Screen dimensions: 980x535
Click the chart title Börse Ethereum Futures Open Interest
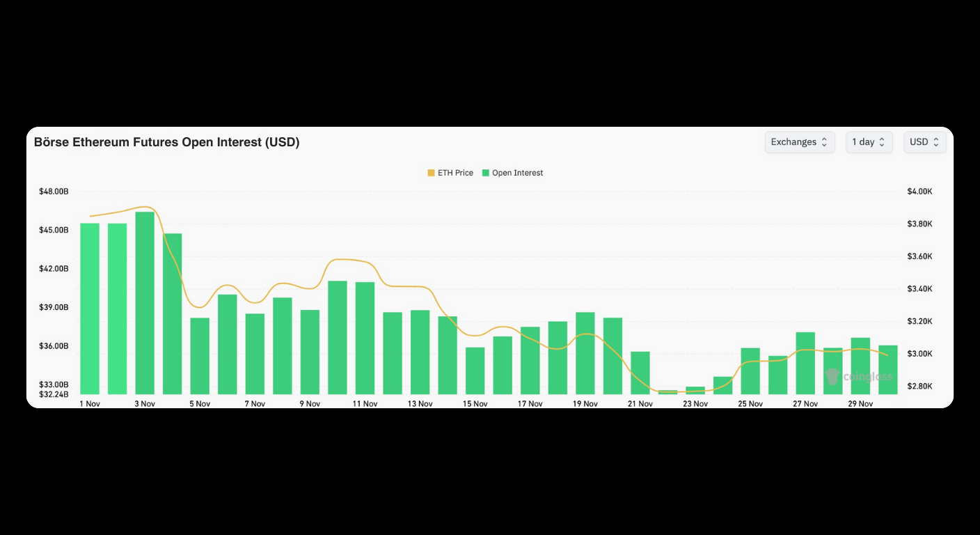point(167,142)
